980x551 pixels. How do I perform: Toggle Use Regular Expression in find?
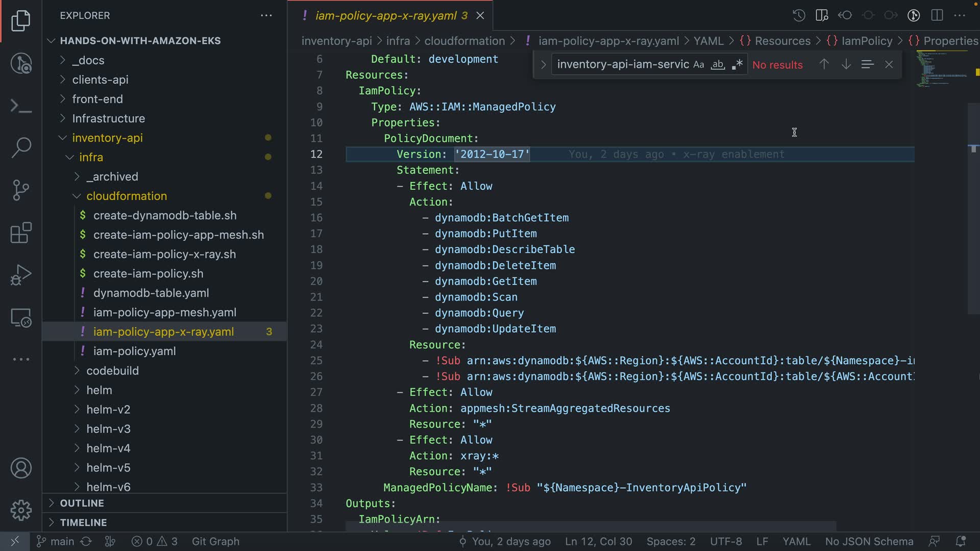point(737,65)
